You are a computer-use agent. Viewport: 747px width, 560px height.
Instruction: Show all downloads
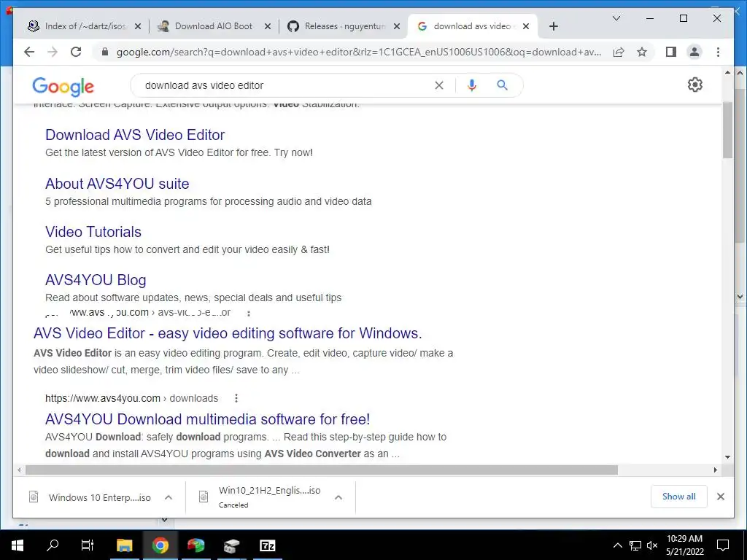coord(679,497)
